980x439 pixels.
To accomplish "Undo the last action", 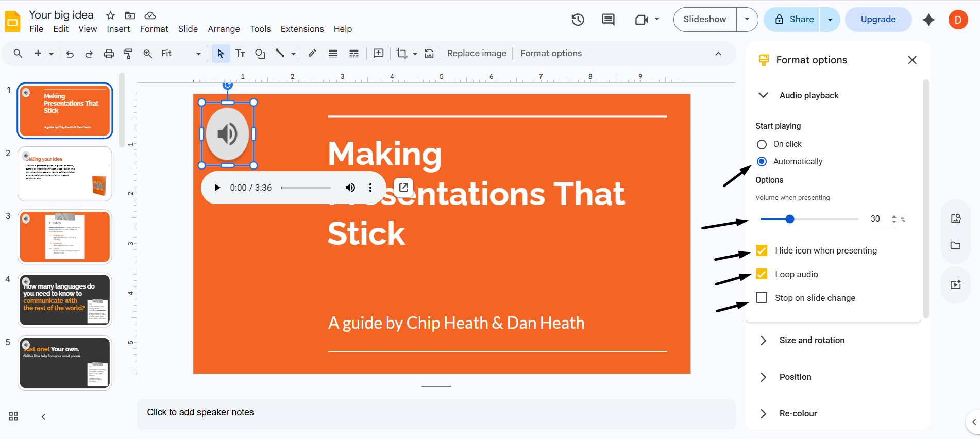I will pyautogui.click(x=70, y=54).
